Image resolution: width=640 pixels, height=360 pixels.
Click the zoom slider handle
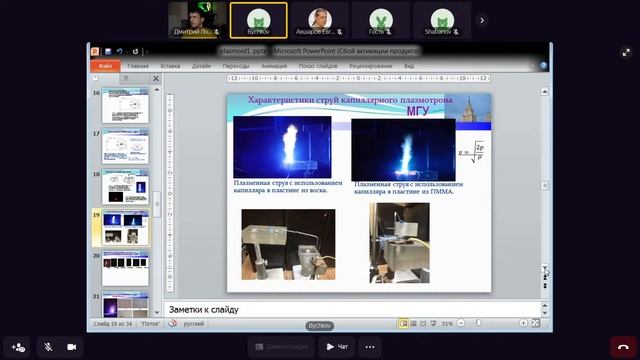click(x=479, y=323)
